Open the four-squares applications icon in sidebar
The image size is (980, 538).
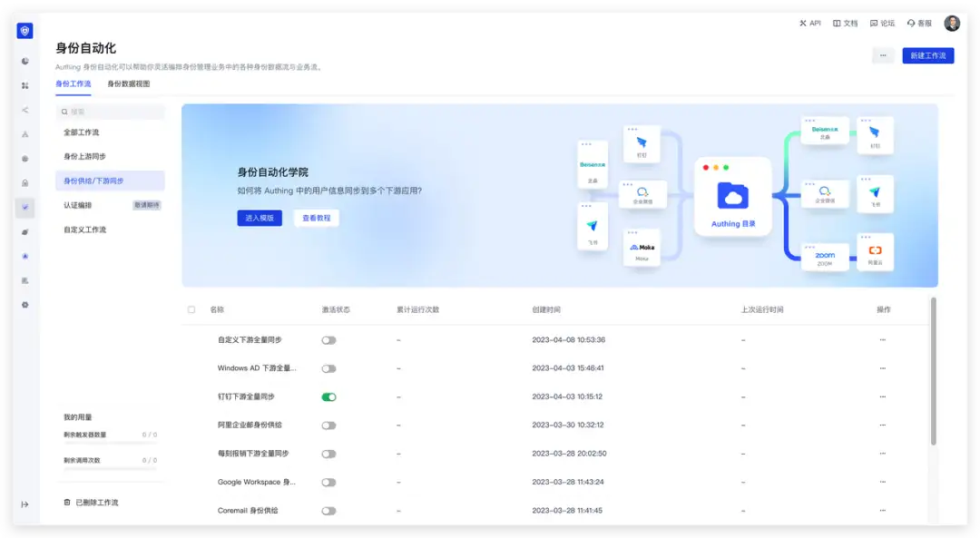[25, 85]
